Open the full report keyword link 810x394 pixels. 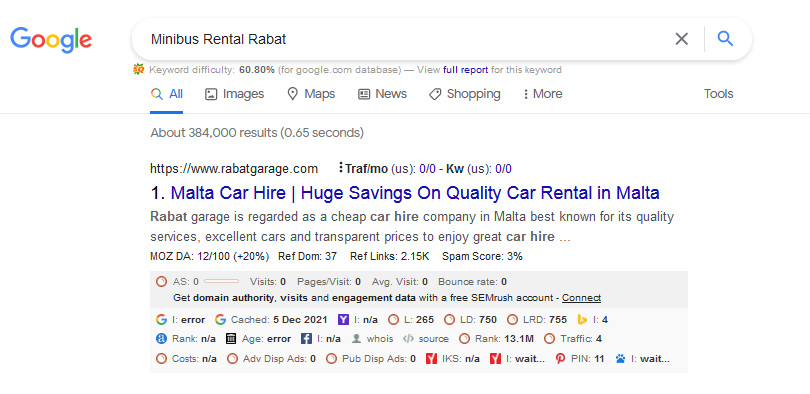pos(465,70)
